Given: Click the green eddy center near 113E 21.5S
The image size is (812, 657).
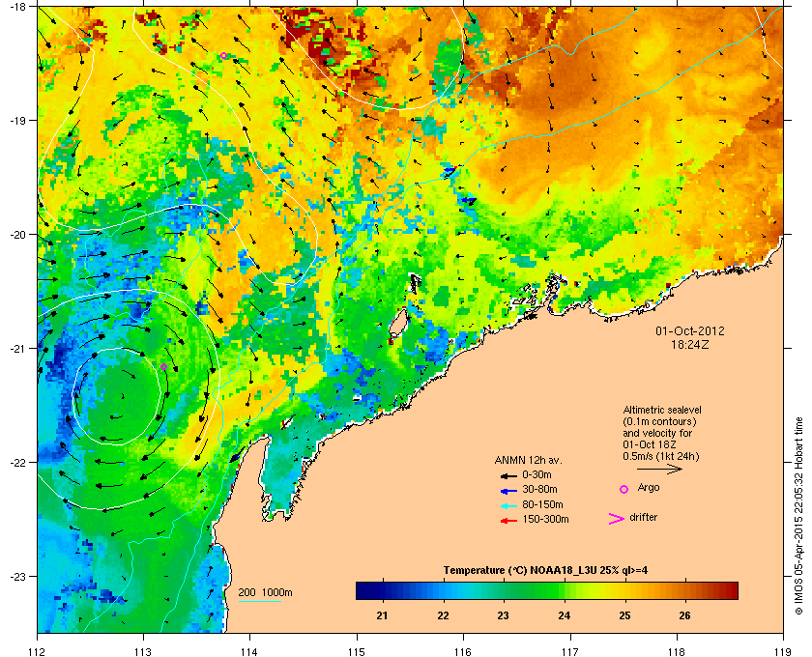Looking at the screenshot, I should 122,398.
